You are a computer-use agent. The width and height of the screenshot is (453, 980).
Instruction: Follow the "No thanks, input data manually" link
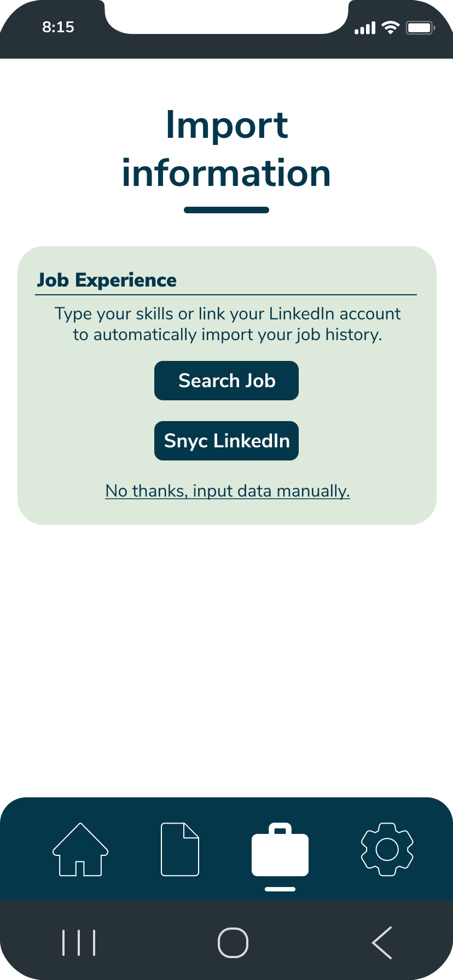pyautogui.click(x=228, y=491)
